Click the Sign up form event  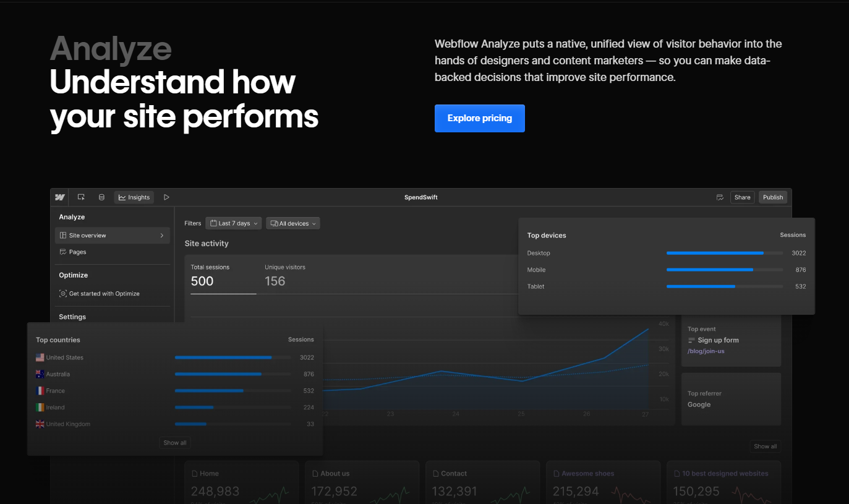click(718, 340)
